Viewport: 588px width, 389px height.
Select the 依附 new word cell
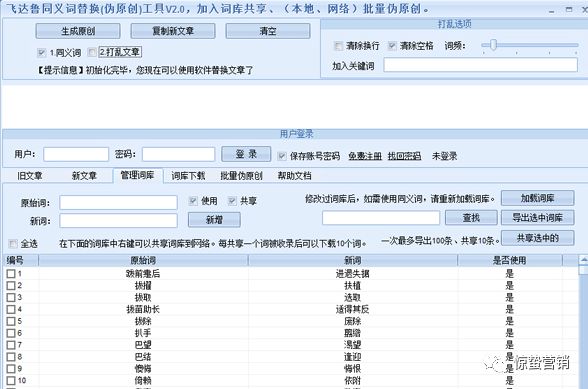pyautogui.click(x=352, y=381)
